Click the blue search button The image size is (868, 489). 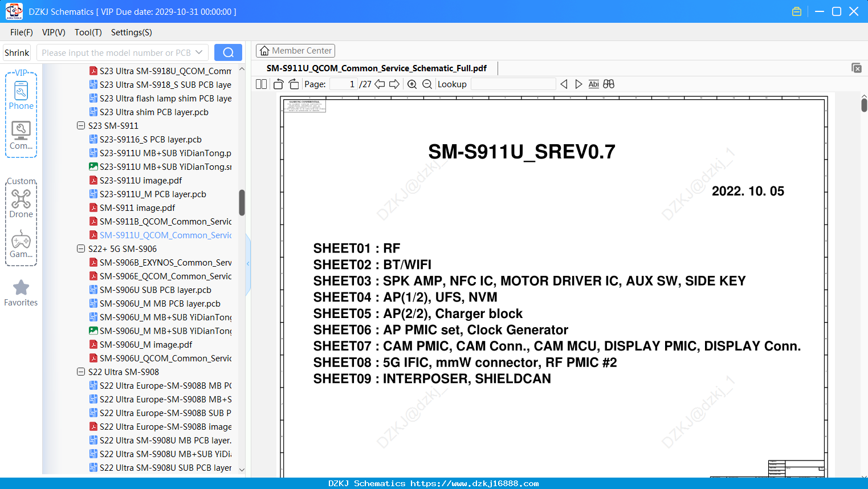point(228,52)
